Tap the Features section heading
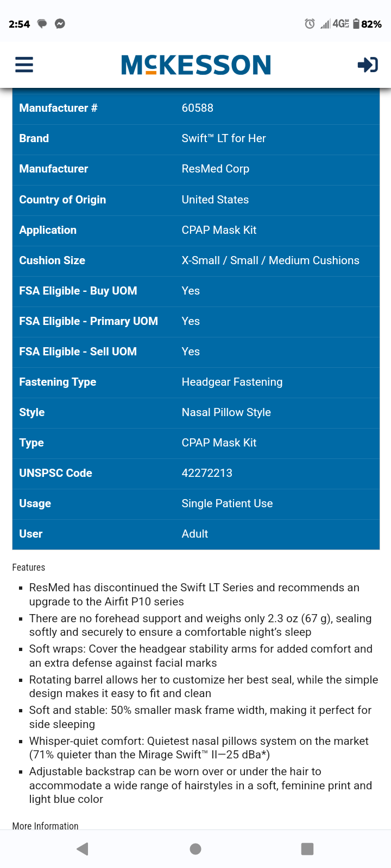The height and width of the screenshot is (868, 391). pyautogui.click(x=29, y=567)
